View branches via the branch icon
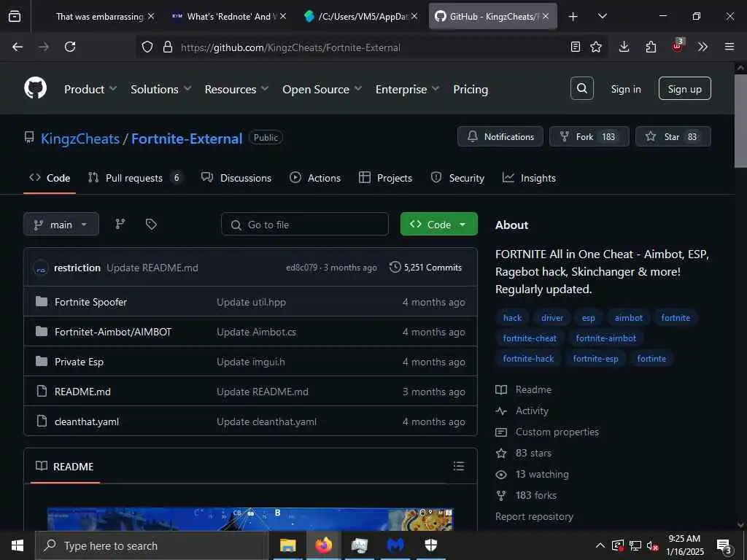This screenshot has width=747, height=560. (120, 225)
